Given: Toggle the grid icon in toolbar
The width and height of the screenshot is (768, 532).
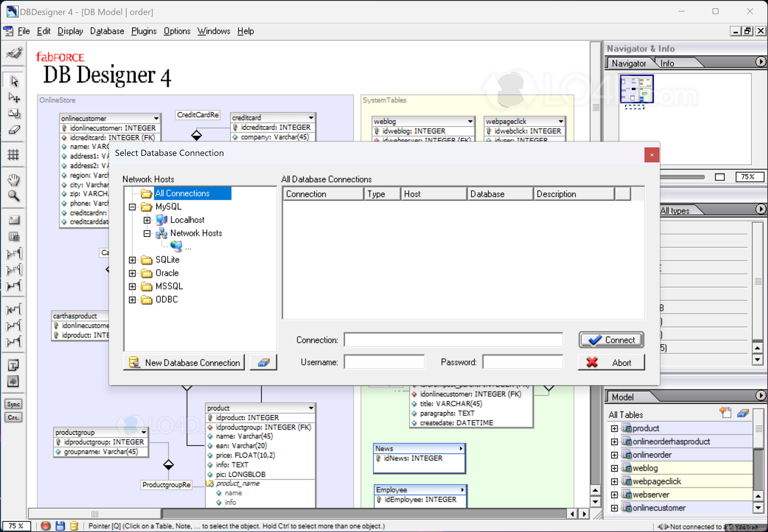Looking at the screenshot, I should coord(14,154).
